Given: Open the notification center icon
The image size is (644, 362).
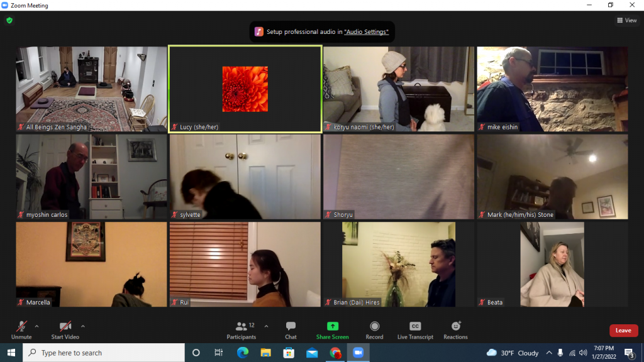Looking at the screenshot, I should tap(629, 353).
